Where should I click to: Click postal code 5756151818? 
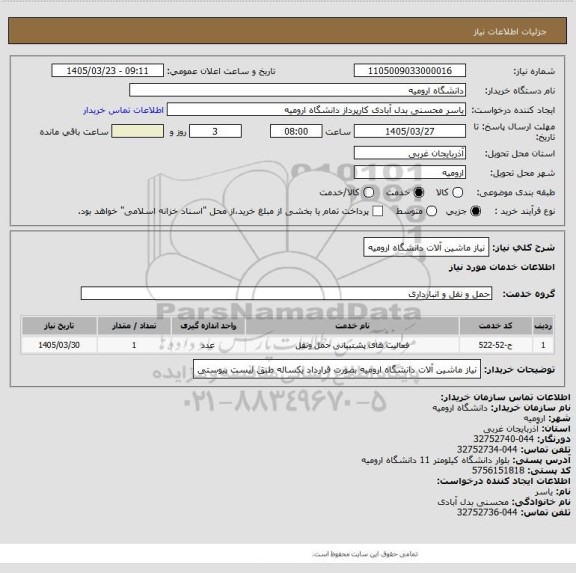pyautogui.click(x=498, y=471)
